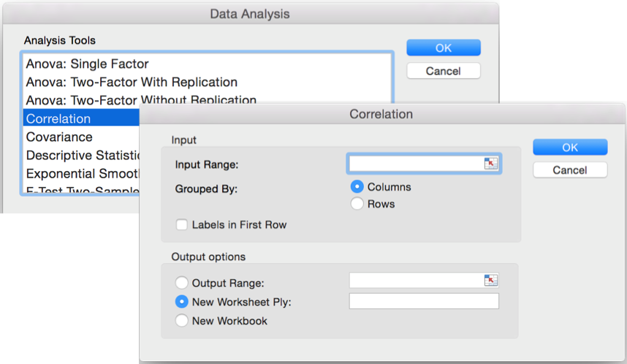Select New Workbook output option
This screenshot has height=364, width=627.
click(x=181, y=321)
